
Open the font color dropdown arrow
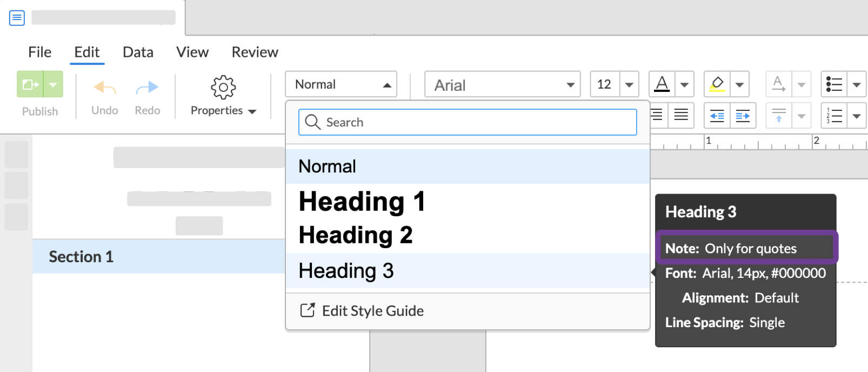pos(684,84)
